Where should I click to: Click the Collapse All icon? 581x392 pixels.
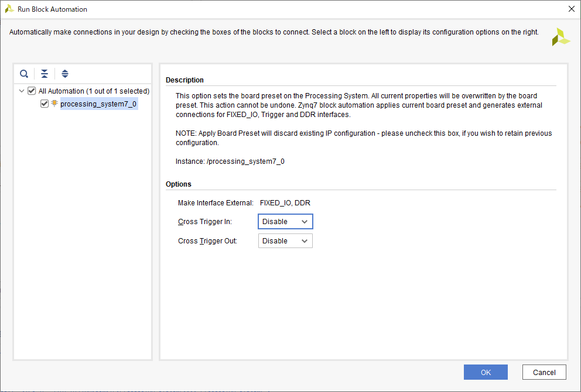pos(45,74)
